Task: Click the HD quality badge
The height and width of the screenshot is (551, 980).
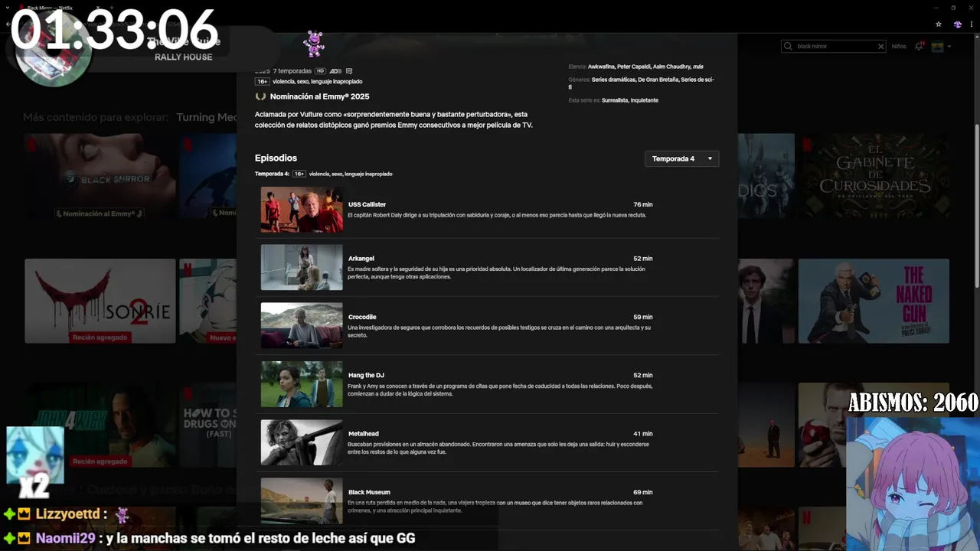Action: coord(320,71)
